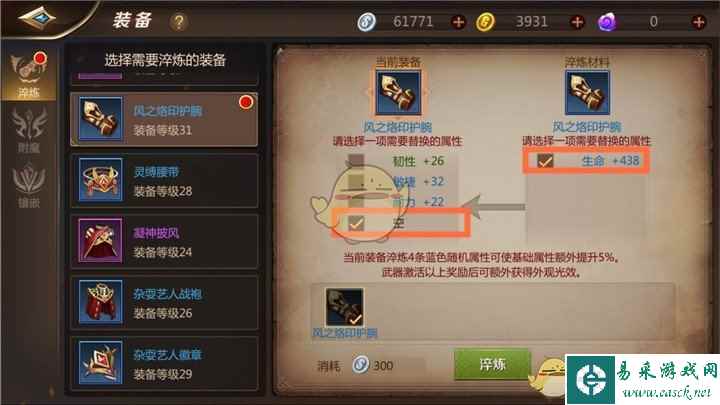720x405 pixels.
Task: Select 凝神披风 from equipment list
Action: click(x=164, y=241)
